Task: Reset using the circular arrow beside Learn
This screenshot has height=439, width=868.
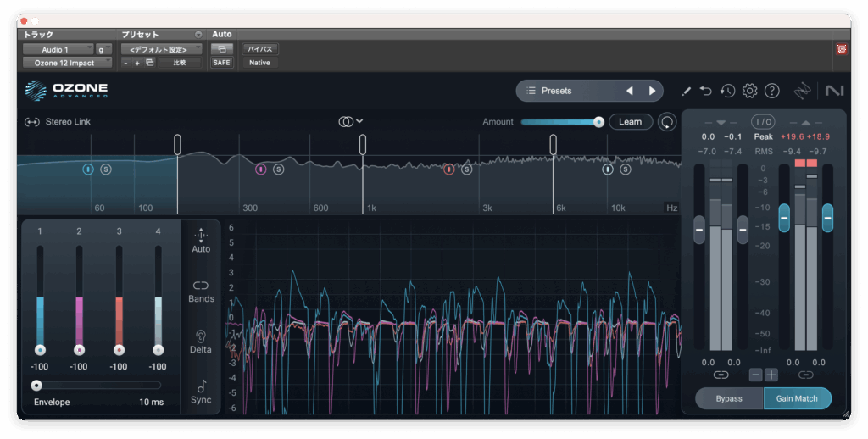Action: (668, 122)
